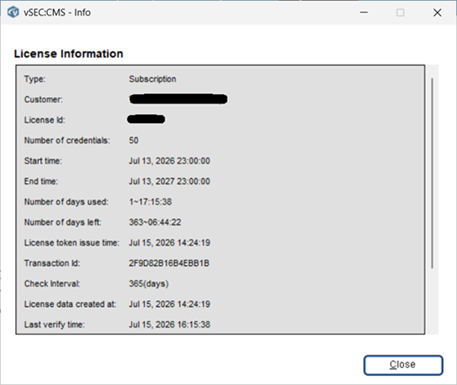
Task: Click the disabled maximize window button
Action: click(x=400, y=13)
